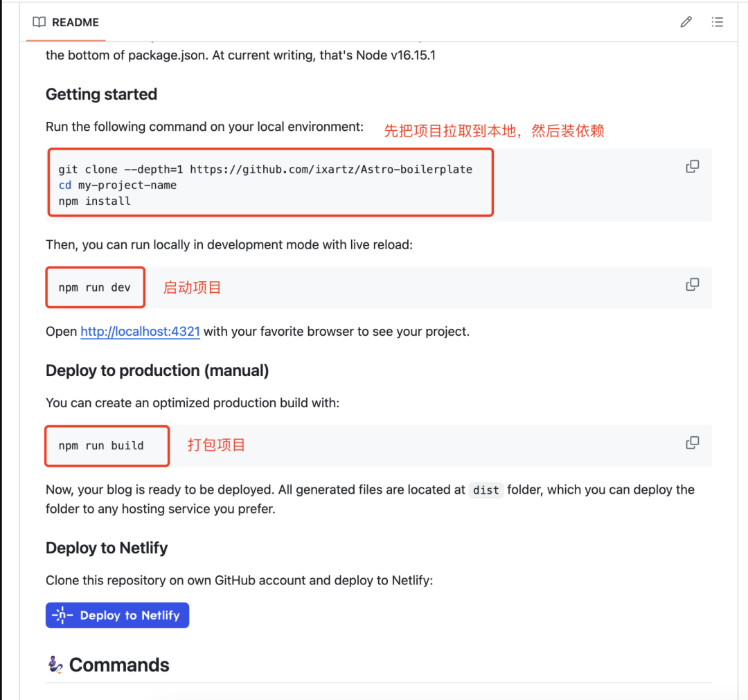Click the npm run dev code text
Viewport: 748px width, 700px height.
(94, 287)
